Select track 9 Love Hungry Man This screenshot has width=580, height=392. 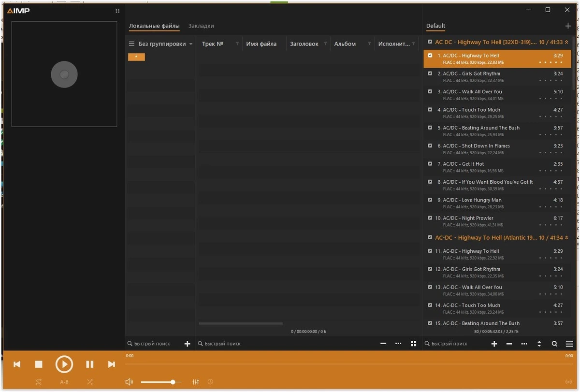[x=497, y=203]
